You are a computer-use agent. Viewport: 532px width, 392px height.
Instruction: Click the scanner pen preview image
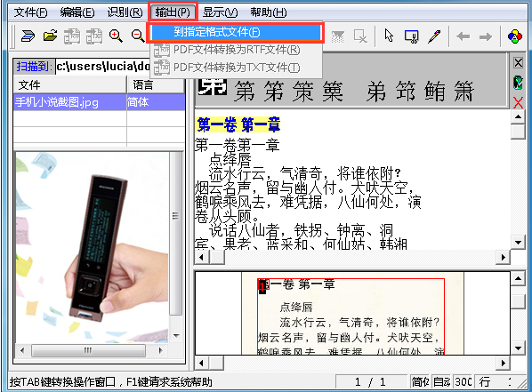click(92, 247)
